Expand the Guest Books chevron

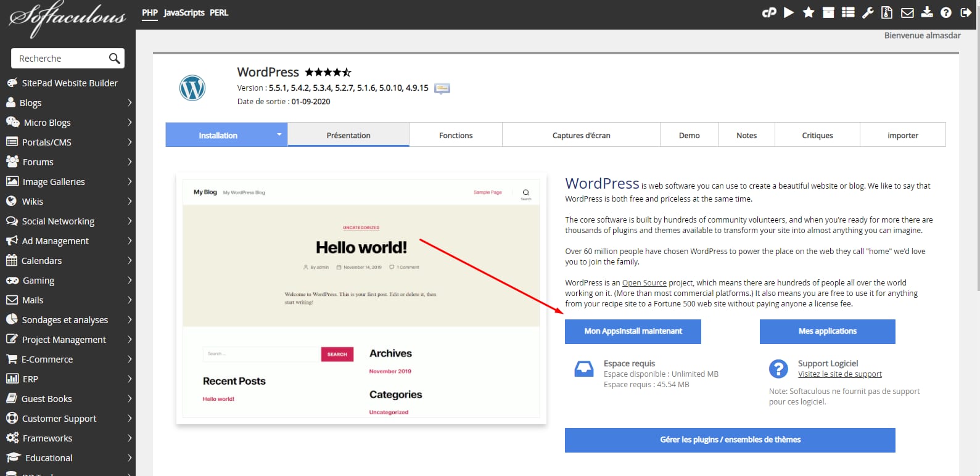(x=130, y=398)
